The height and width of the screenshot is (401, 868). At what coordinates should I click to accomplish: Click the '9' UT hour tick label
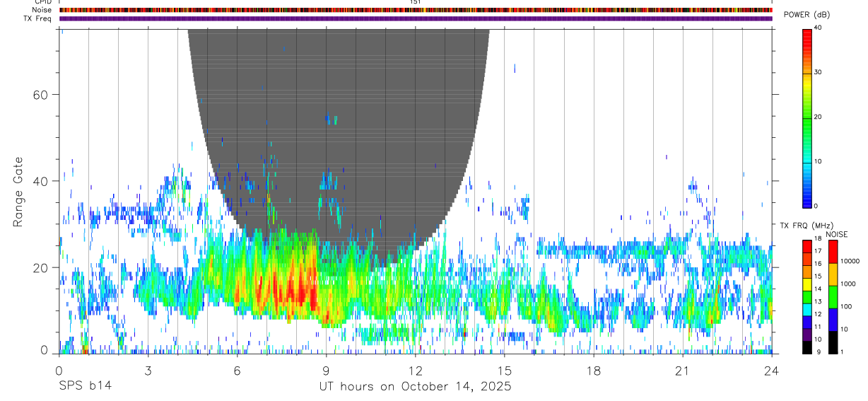coord(326,370)
